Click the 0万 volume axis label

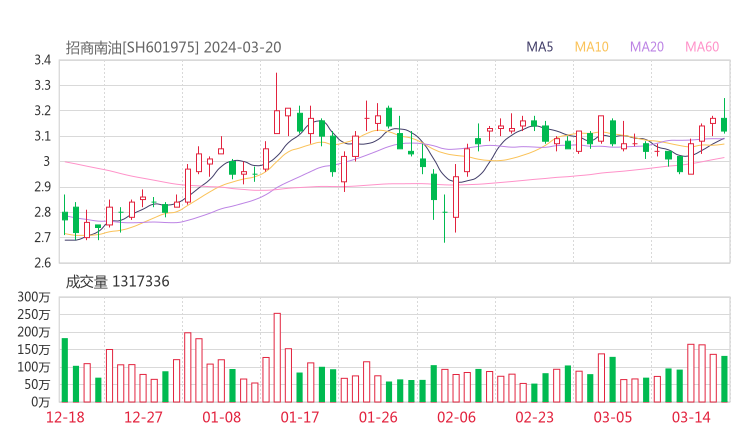coord(40,402)
